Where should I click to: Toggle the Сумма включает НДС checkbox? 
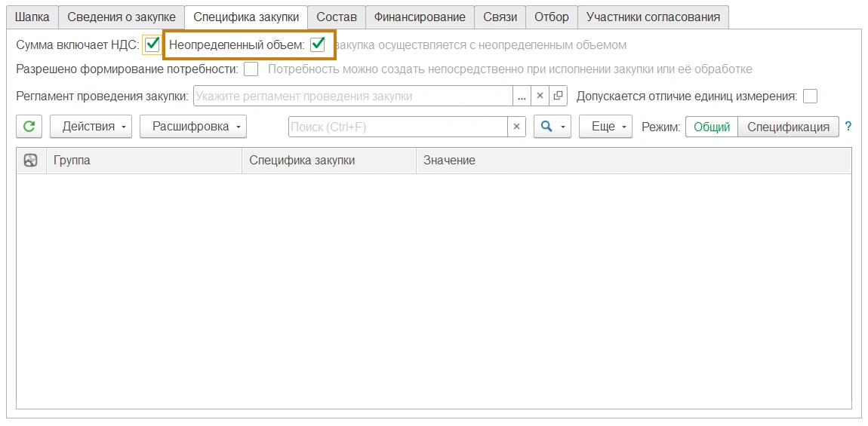152,44
